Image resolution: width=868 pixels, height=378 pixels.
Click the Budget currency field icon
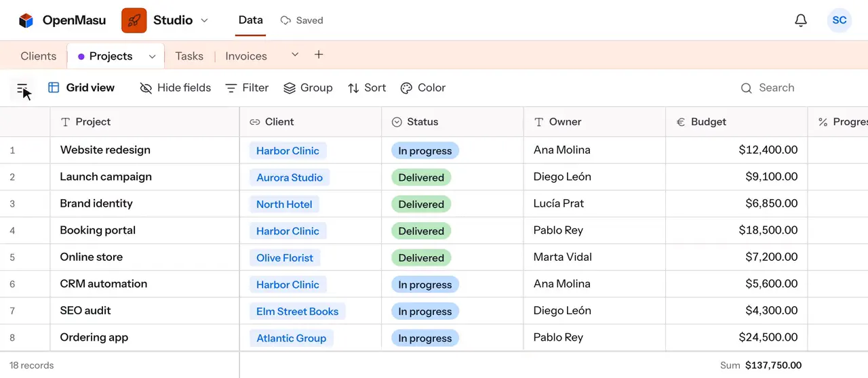(x=681, y=122)
